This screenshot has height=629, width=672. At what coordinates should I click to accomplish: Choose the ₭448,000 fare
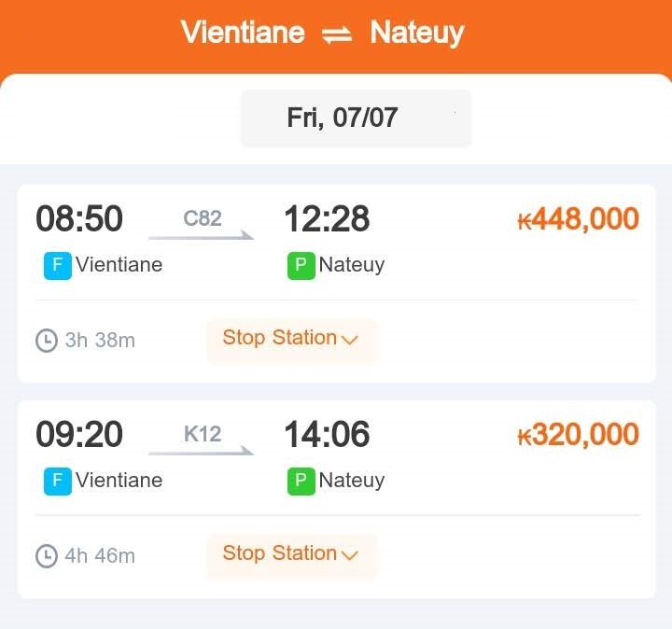(x=579, y=218)
